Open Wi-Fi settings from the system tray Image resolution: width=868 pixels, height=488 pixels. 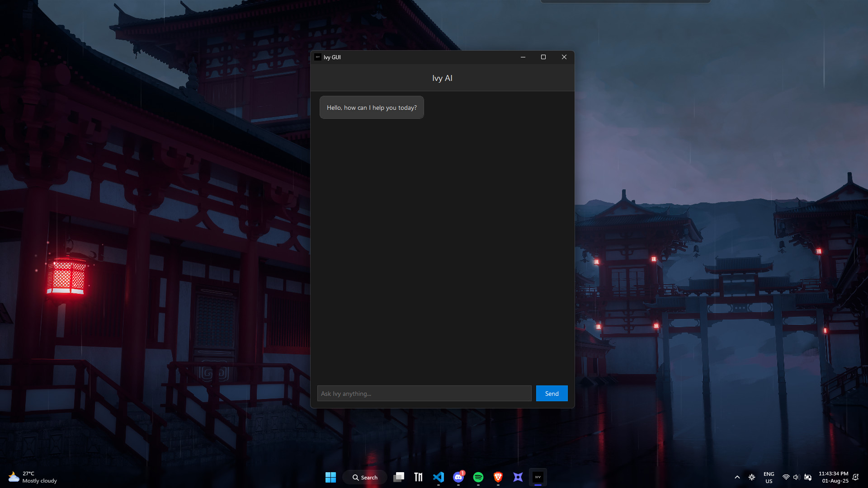(786, 477)
